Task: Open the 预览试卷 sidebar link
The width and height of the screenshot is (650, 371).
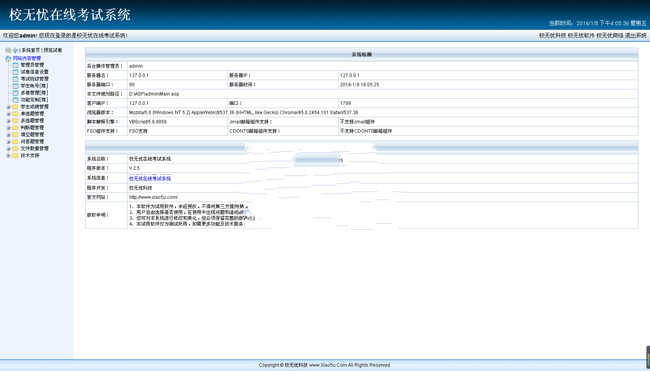Action: point(53,50)
